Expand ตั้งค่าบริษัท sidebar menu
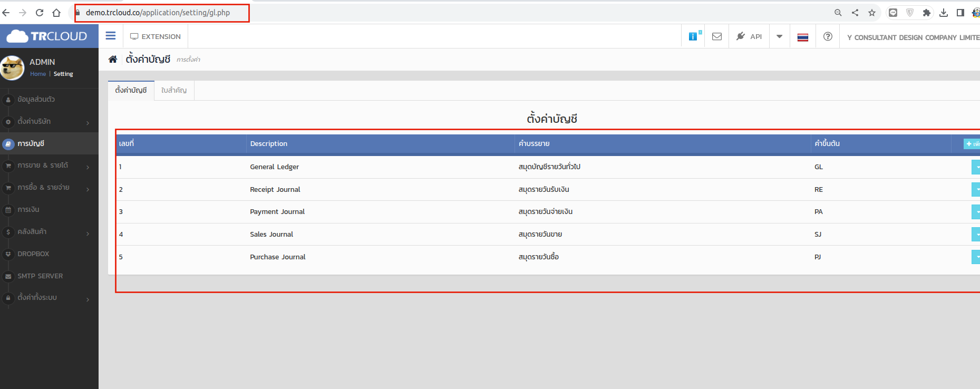 coord(49,121)
